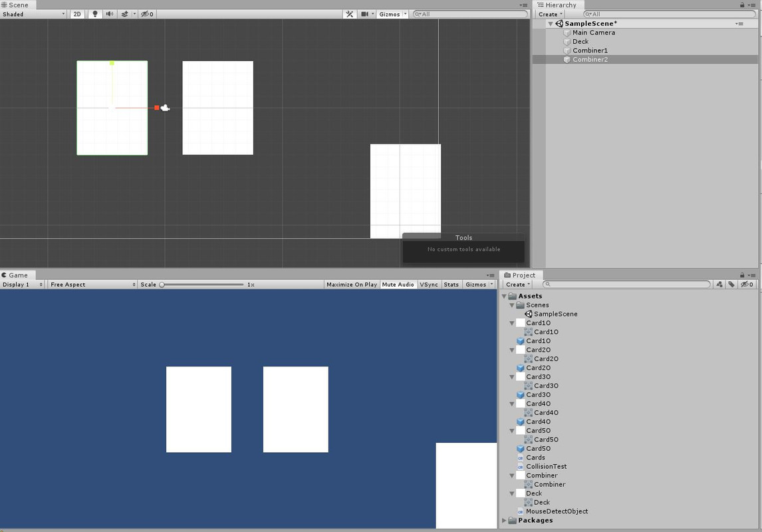Collapse the Assets folder
This screenshot has height=532, width=762.
click(505, 296)
